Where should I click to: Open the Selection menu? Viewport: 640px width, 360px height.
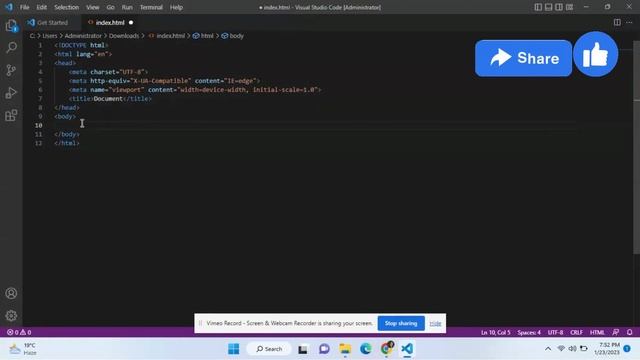(x=67, y=7)
